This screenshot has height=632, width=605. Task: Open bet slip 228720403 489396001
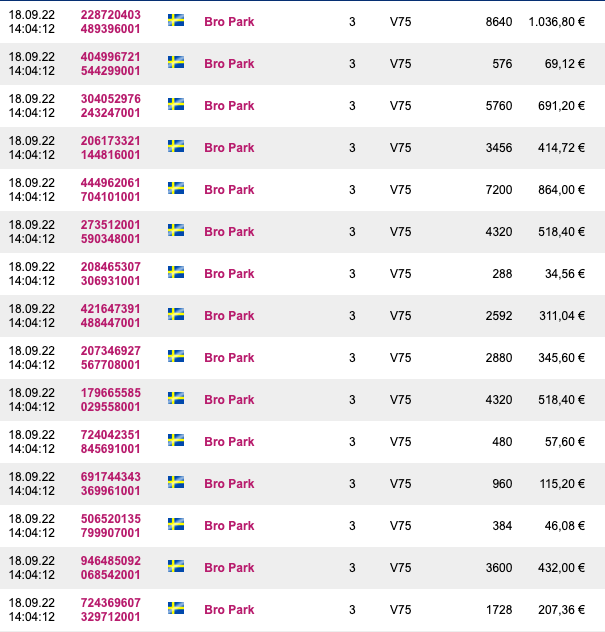(110, 22)
